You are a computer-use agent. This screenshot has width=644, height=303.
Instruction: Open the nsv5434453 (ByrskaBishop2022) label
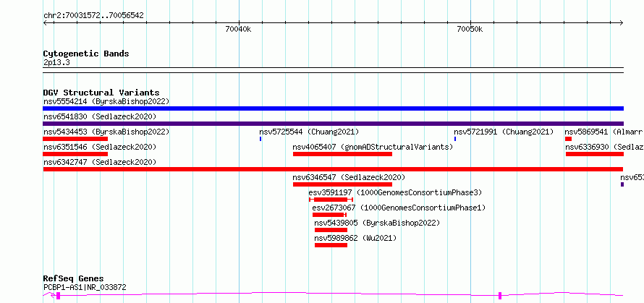tap(106, 132)
